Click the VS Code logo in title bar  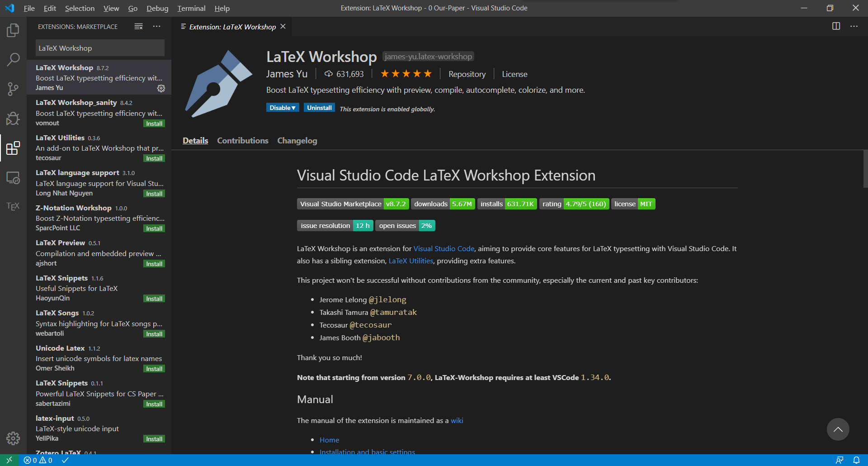9,8
